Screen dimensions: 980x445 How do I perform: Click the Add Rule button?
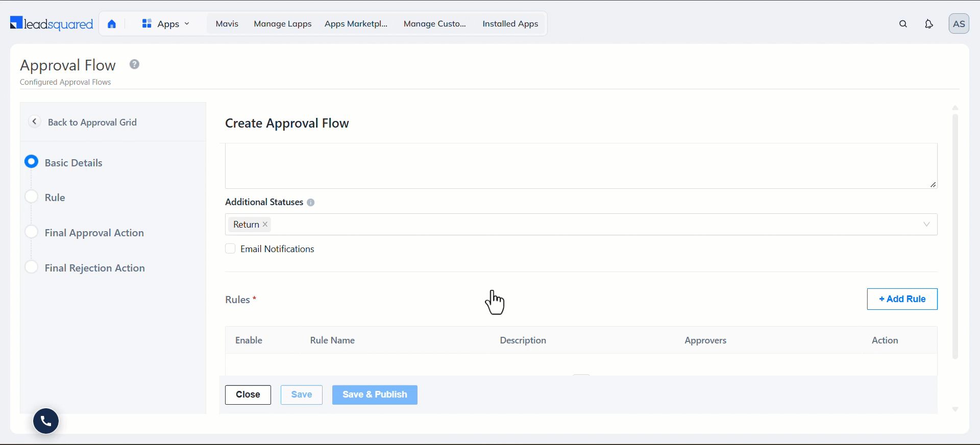click(x=902, y=299)
